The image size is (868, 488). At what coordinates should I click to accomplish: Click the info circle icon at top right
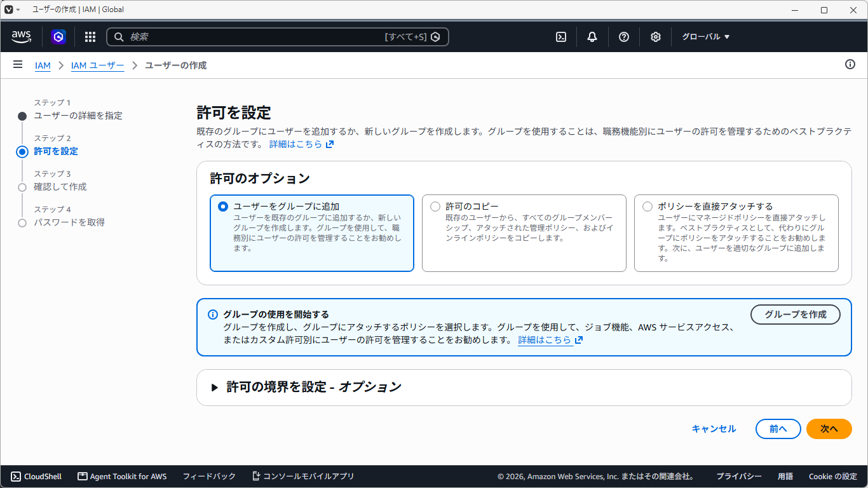850,64
